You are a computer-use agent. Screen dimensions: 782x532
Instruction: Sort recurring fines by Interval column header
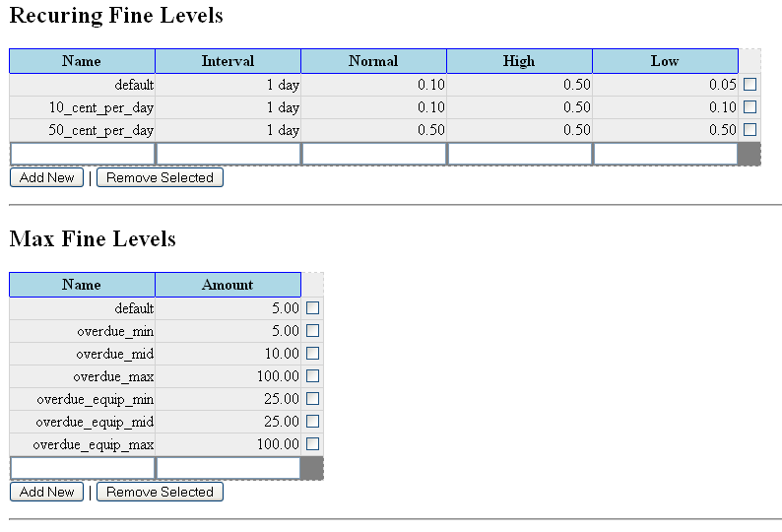[x=228, y=61]
